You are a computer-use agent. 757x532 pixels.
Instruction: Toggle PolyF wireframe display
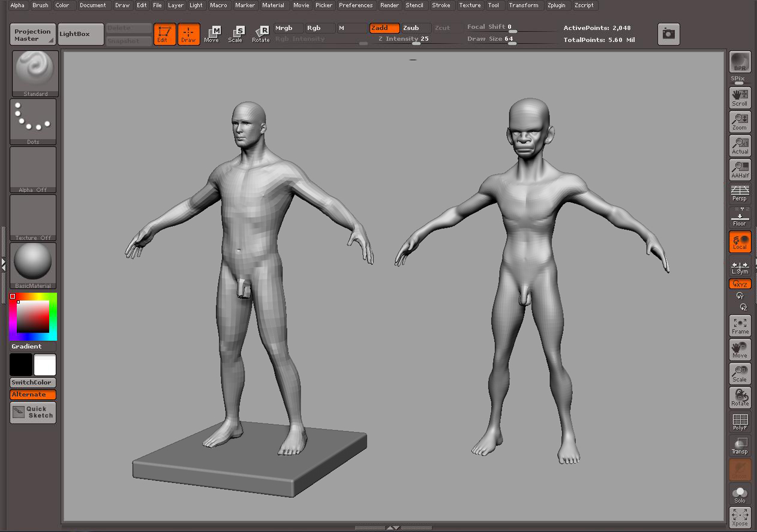click(x=740, y=422)
